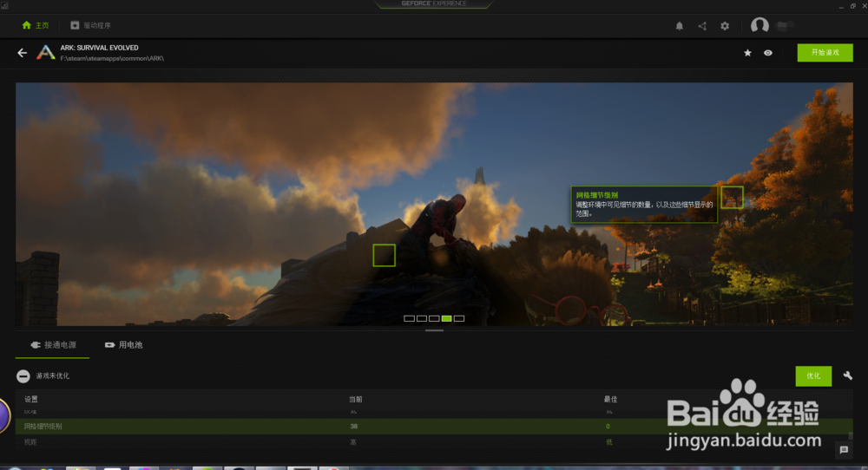Open the user account avatar
This screenshot has width=868, height=470.
(759, 25)
